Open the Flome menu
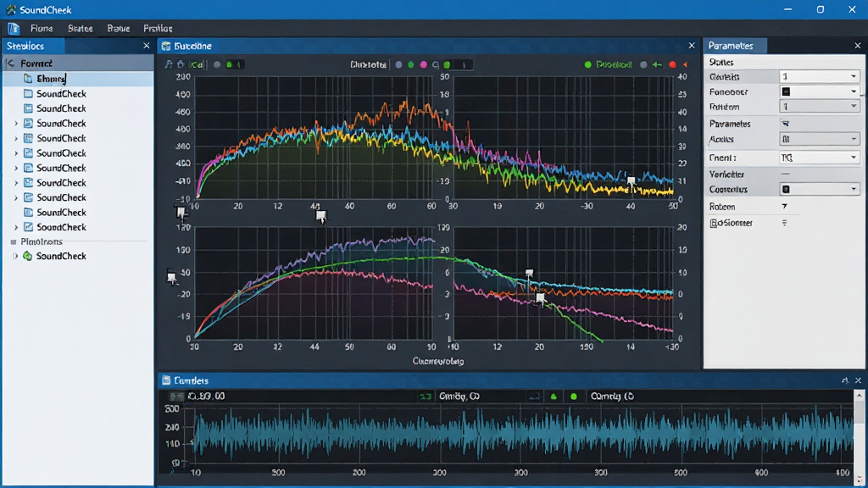The width and height of the screenshot is (868, 488). pyautogui.click(x=42, y=28)
